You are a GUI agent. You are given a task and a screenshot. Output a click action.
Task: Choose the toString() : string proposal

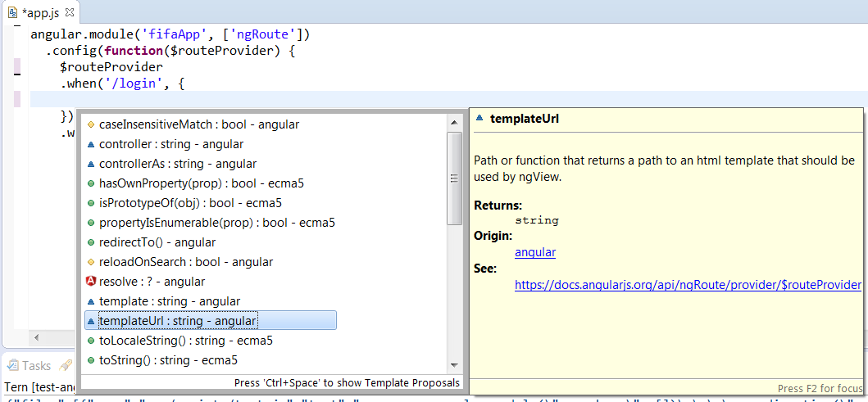(168, 360)
